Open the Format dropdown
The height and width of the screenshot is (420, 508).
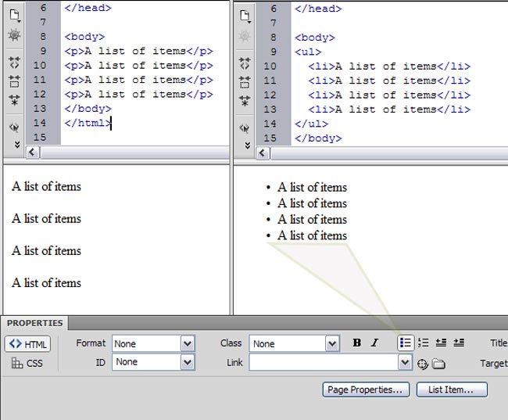(x=188, y=343)
